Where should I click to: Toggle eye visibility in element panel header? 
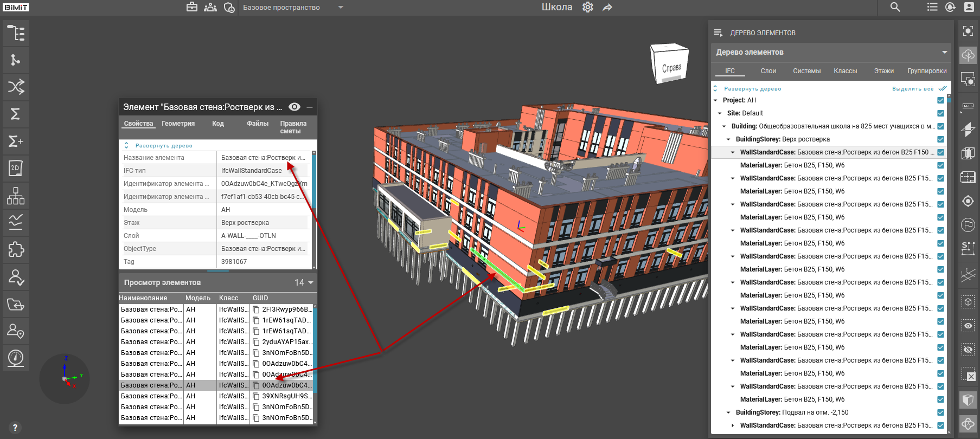point(294,107)
